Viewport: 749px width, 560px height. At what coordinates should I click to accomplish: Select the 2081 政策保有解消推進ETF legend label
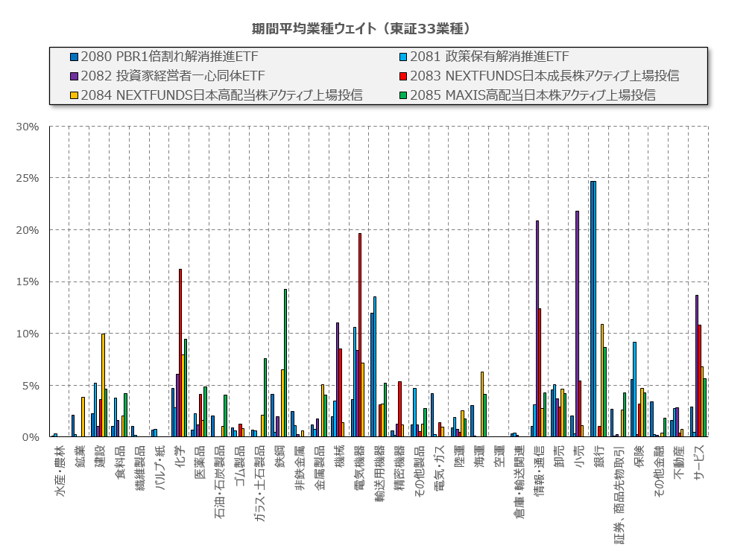489,57
